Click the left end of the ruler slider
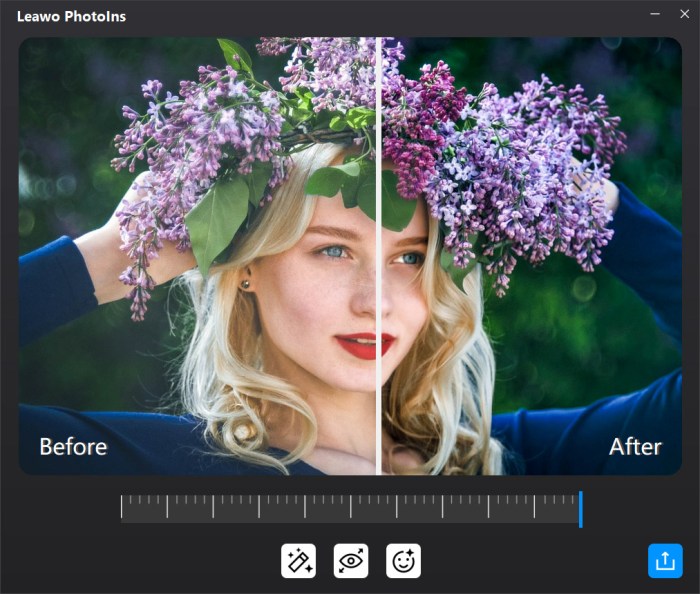 [123, 508]
